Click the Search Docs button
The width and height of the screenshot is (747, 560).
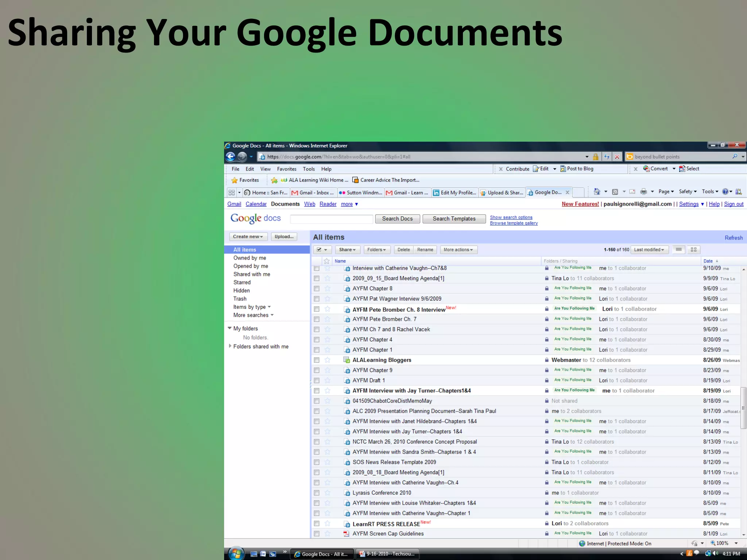(398, 219)
